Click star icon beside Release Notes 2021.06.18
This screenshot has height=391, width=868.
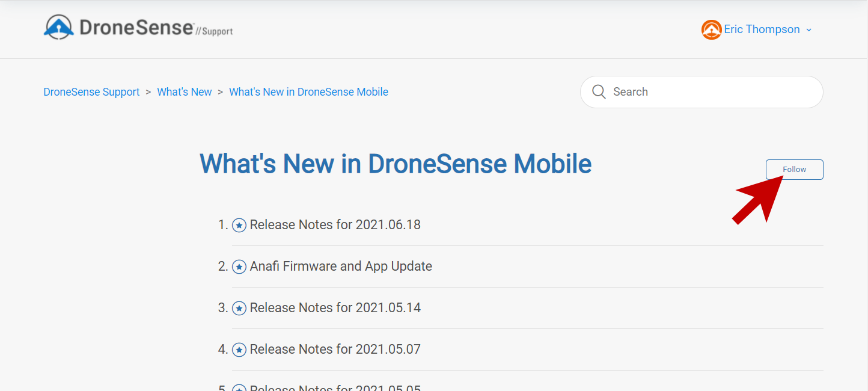coord(239,226)
